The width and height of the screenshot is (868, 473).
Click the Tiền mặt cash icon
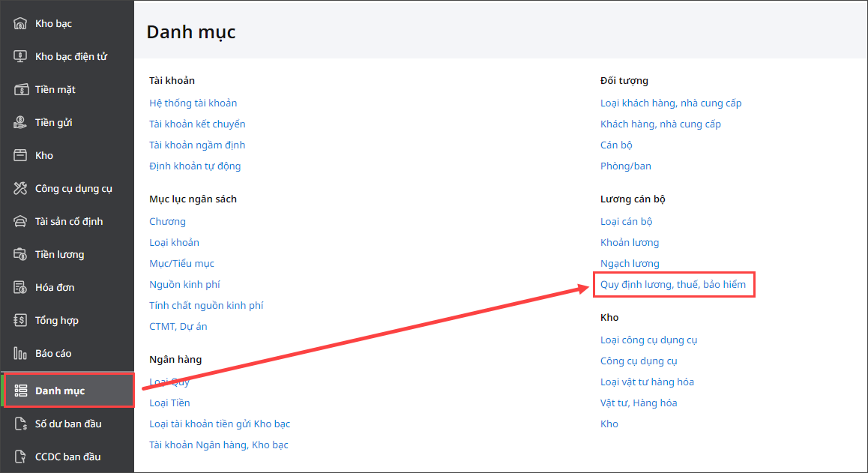20,89
